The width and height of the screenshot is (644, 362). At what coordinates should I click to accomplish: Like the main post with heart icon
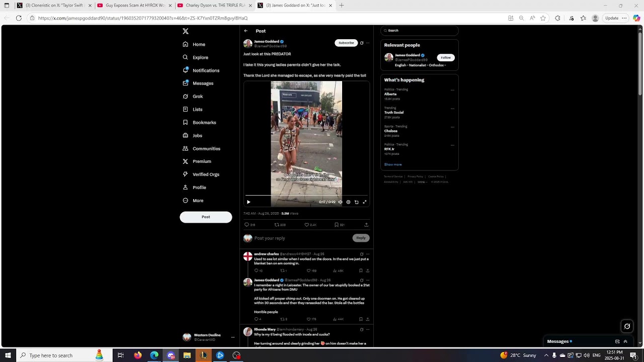[x=307, y=225]
